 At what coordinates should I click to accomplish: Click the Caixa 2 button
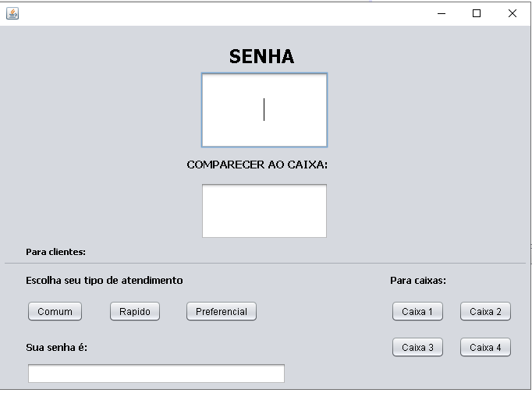point(485,311)
